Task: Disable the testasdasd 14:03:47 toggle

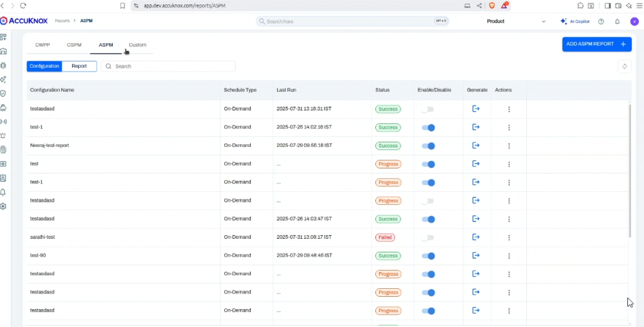Action: tap(428, 219)
